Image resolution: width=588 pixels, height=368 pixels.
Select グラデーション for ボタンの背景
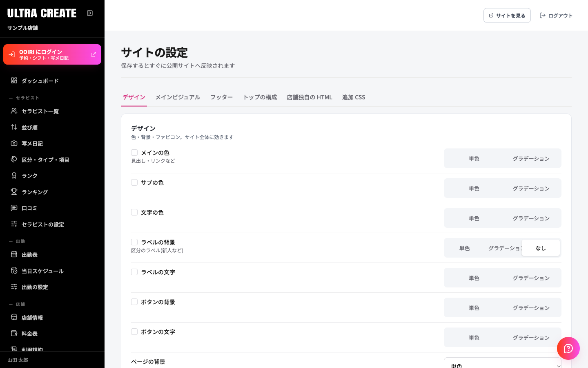pos(531,308)
